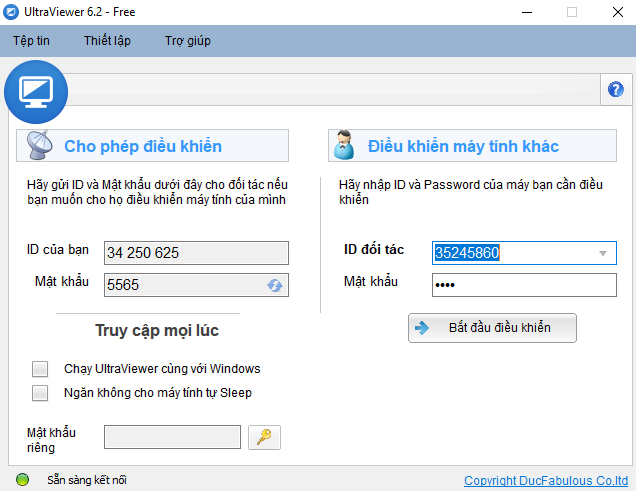
Task: Click the user avatar icon
Action: [x=345, y=146]
